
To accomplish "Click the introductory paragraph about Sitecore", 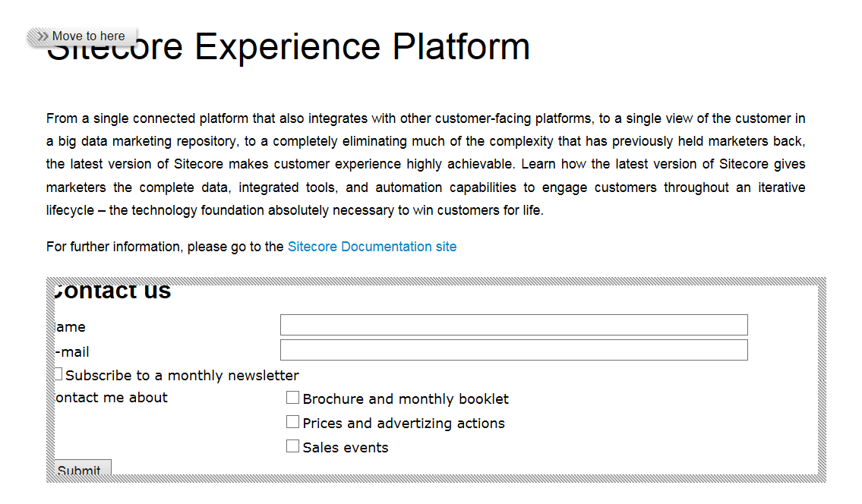I will [x=425, y=164].
